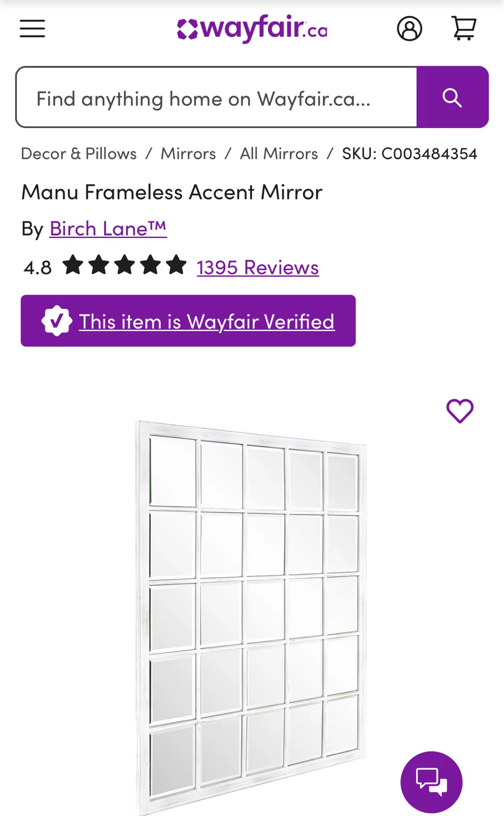The height and width of the screenshot is (816, 504).
Task: Go to the Mirrors breadcrumb category
Action: pyautogui.click(x=188, y=154)
